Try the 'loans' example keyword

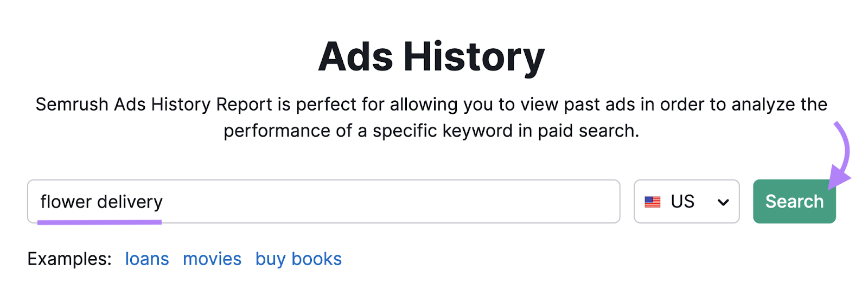pyautogui.click(x=147, y=259)
